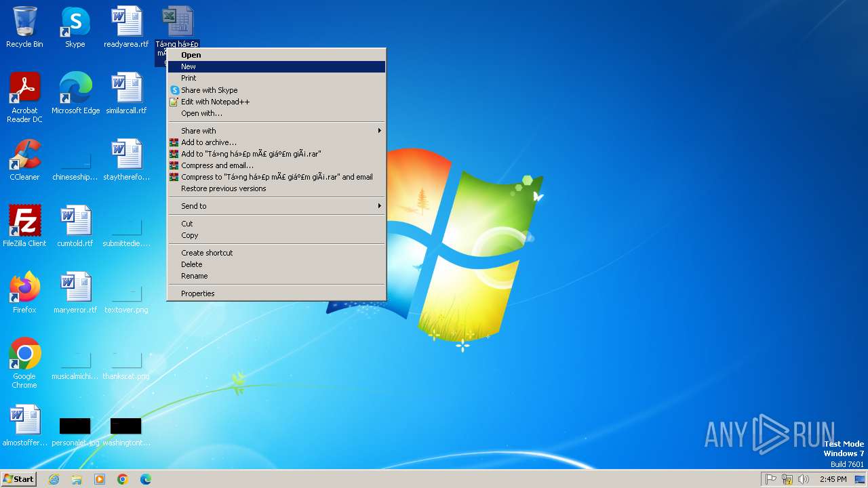868x488 pixels.
Task: Choose New in the context menu
Action: click(277, 66)
